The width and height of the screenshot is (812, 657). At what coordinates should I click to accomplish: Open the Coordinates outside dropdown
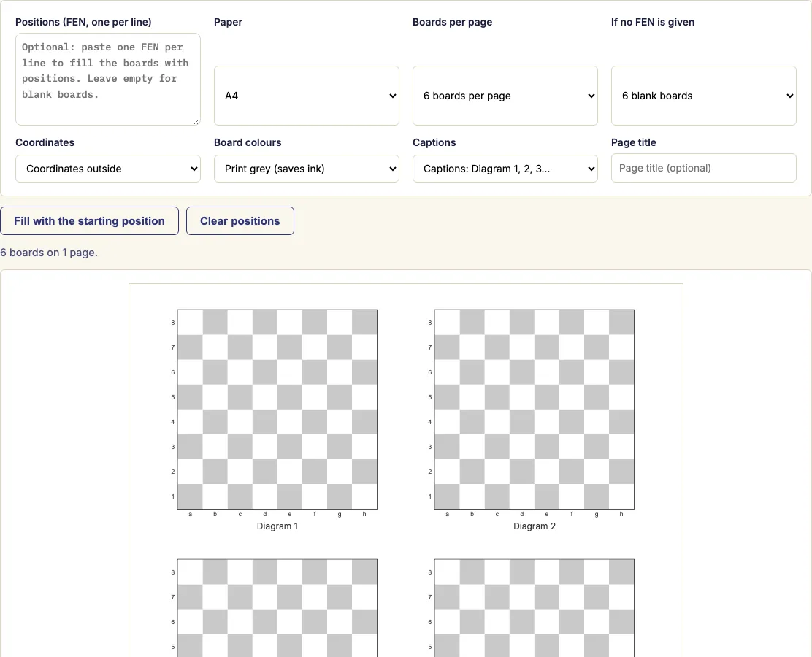point(108,169)
